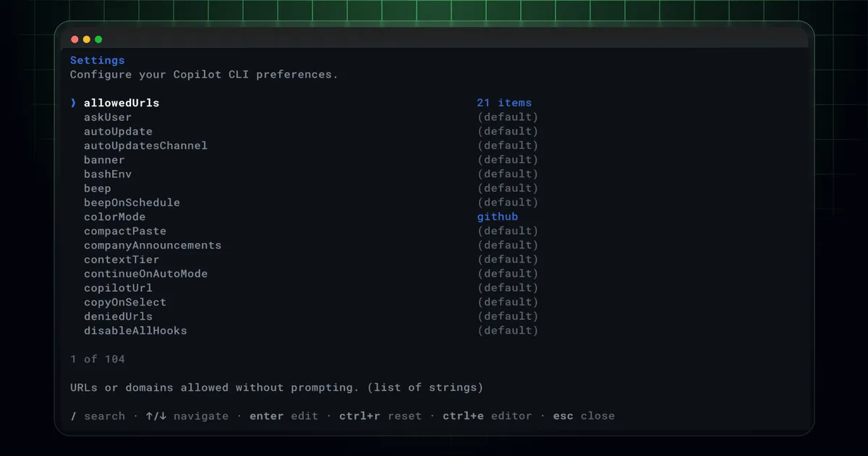The width and height of the screenshot is (868, 456).
Task: Click the Settings heading
Action: (x=98, y=60)
